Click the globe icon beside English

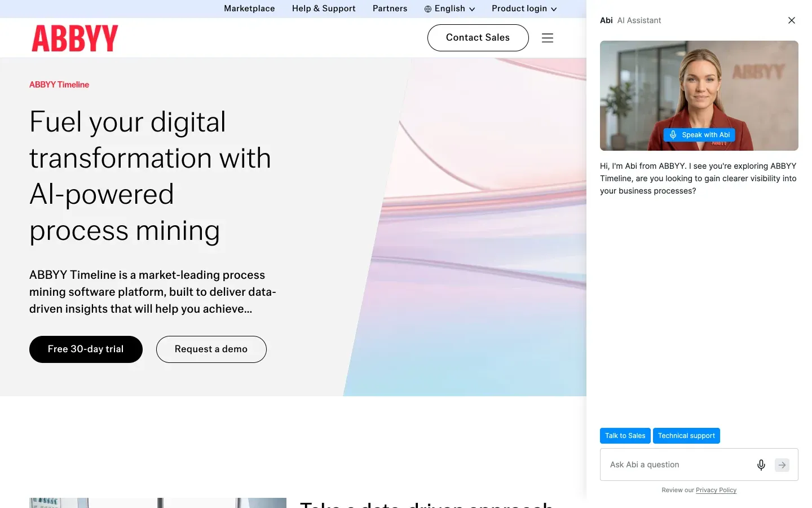428,9
